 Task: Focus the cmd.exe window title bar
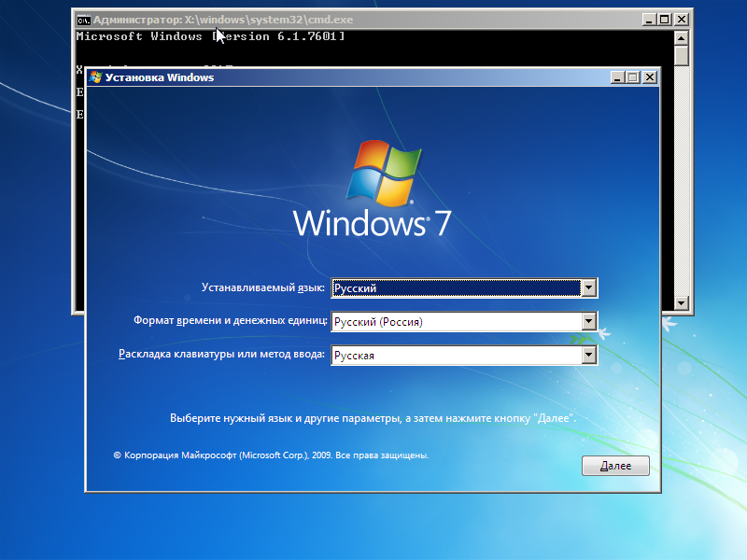click(x=373, y=19)
